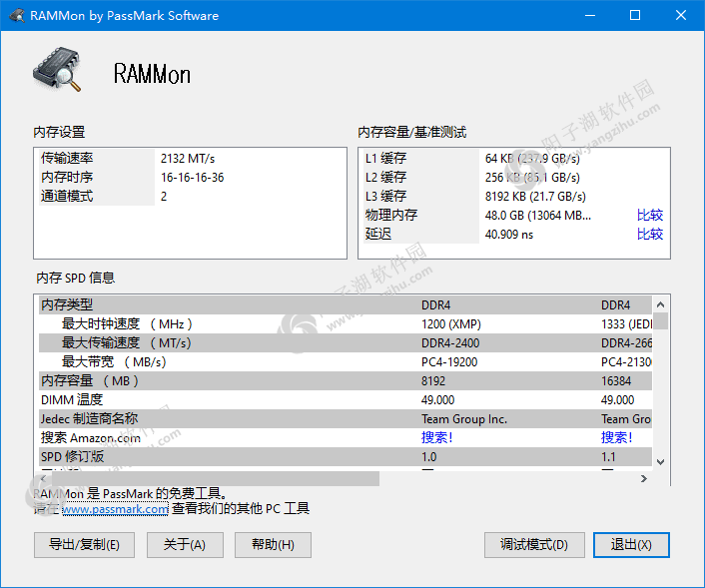The width and height of the screenshot is (705, 588).
Task: Click 搜索! link in second DDR4 column
Action: click(x=616, y=437)
